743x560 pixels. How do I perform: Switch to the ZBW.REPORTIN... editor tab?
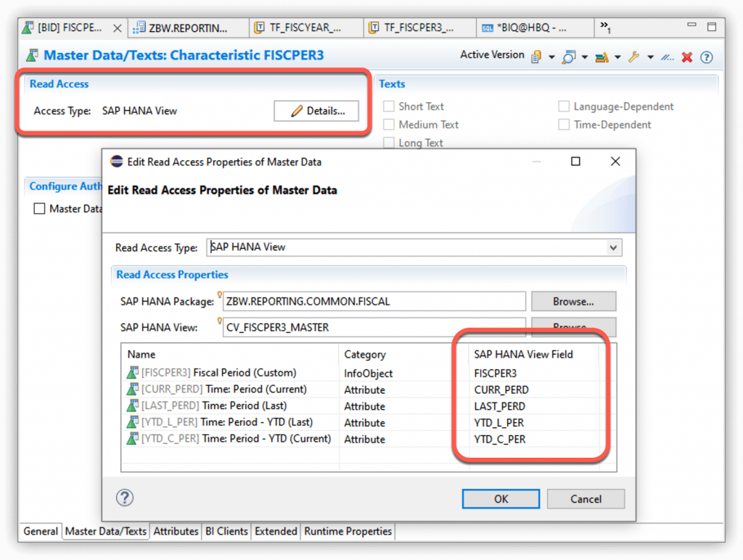[188, 28]
